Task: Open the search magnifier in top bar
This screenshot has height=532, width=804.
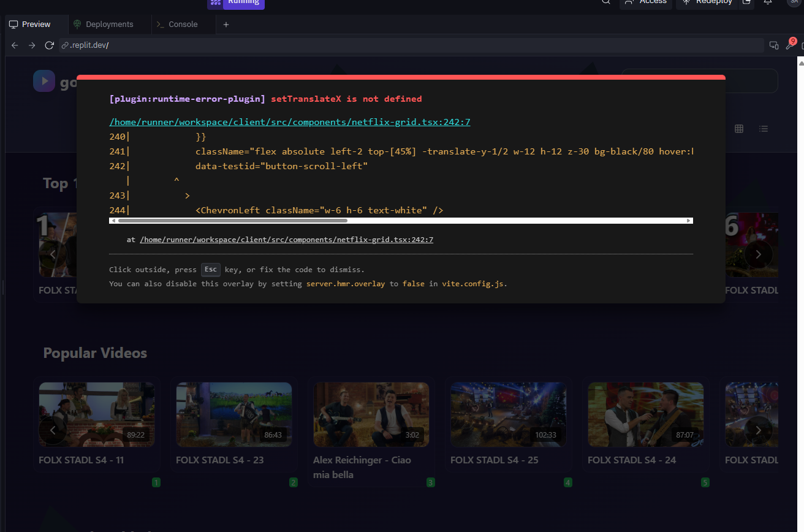Action: [606, 2]
